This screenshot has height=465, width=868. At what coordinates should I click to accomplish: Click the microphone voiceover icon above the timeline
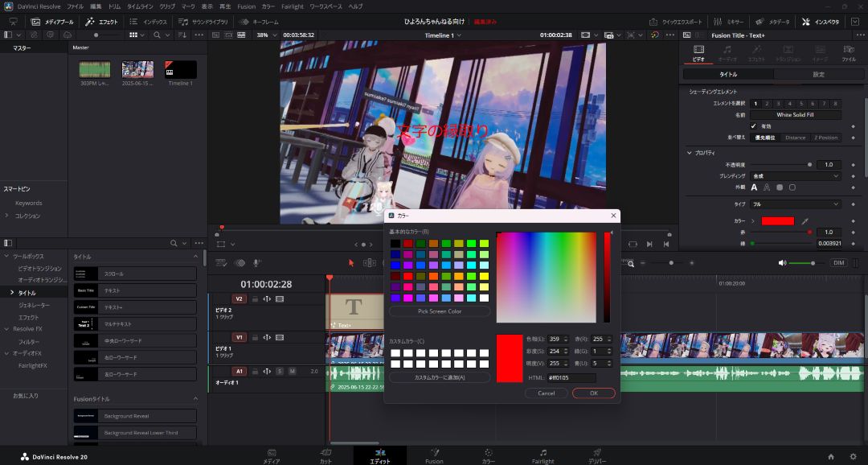[257, 263]
